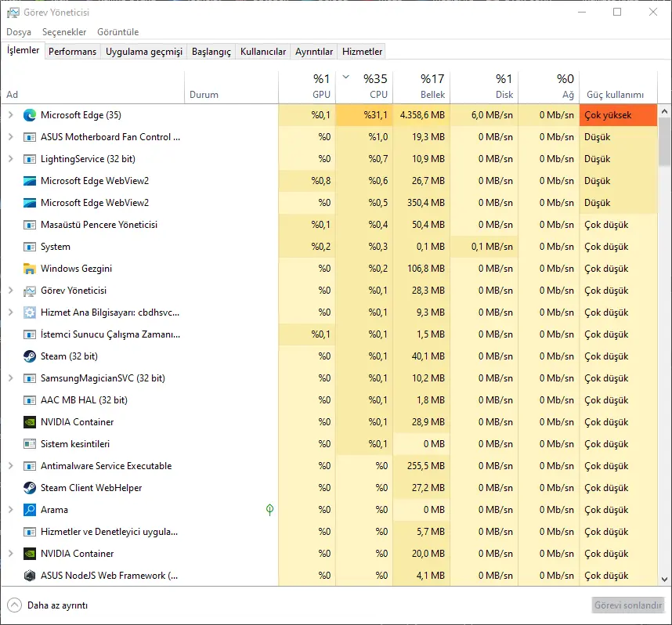
Task: Sort by the Bellek column header
Action: [x=421, y=88]
